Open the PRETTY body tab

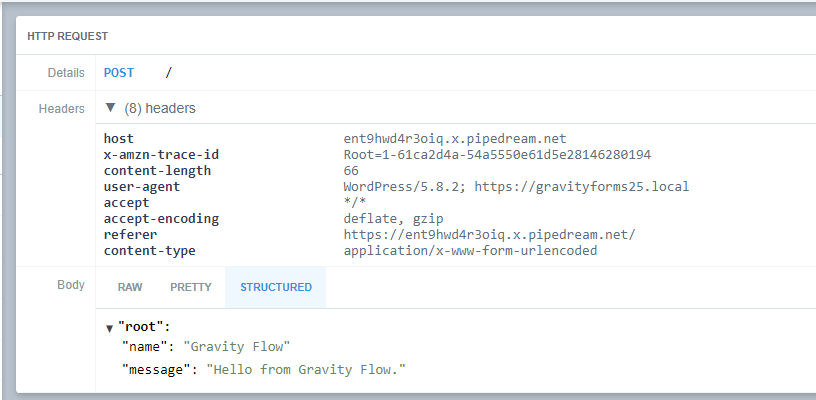click(x=190, y=287)
